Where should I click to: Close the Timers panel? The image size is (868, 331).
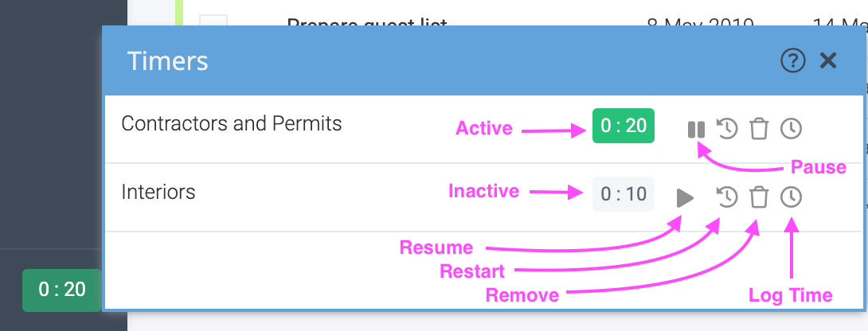click(828, 60)
